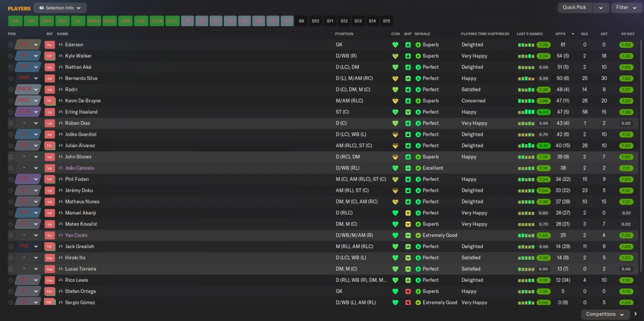
Task: Open Ederson's GK position selector dropdown
Action: click(28, 45)
